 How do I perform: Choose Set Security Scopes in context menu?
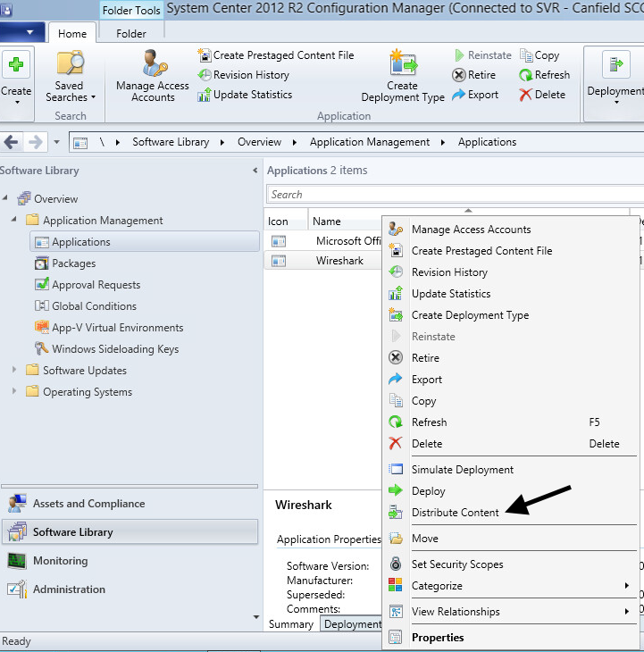click(511, 564)
